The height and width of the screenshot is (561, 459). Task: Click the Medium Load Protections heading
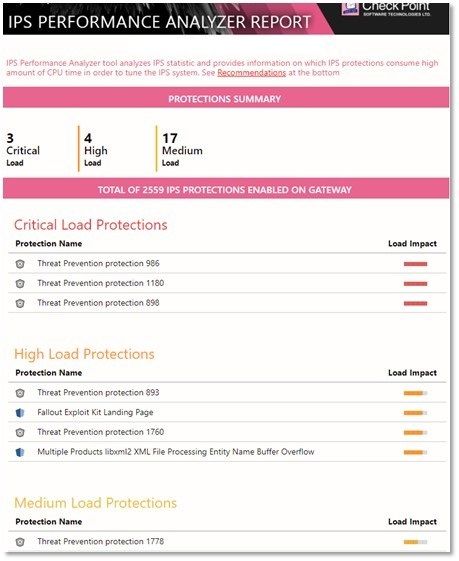96,503
